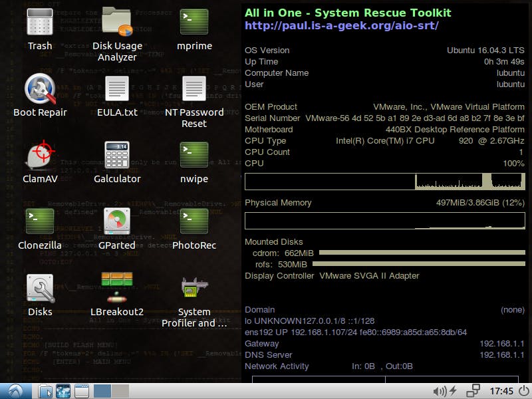Image resolution: width=532 pixels, height=399 pixels.
Task: Launch LBreakout2 game icon
Action: (x=117, y=287)
